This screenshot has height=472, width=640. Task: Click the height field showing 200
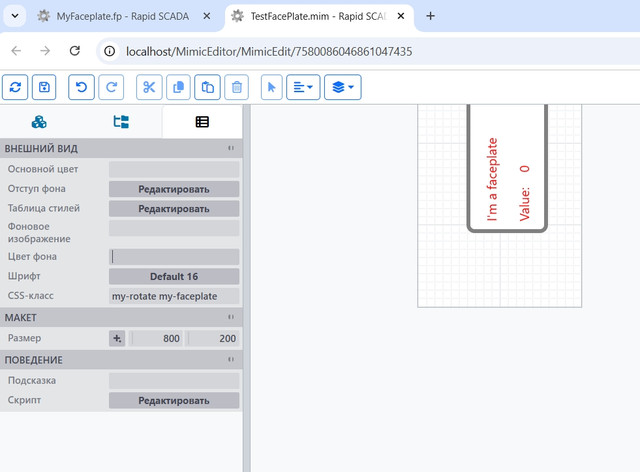pyautogui.click(x=213, y=338)
